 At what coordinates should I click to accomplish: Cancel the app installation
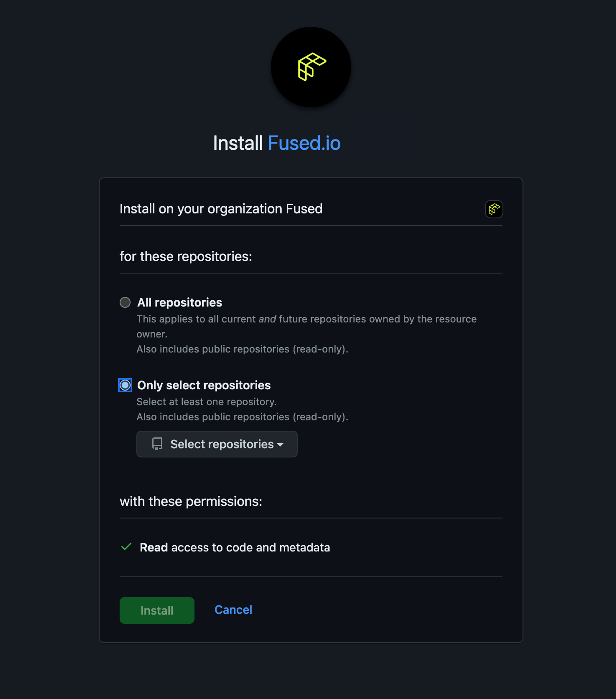point(233,610)
